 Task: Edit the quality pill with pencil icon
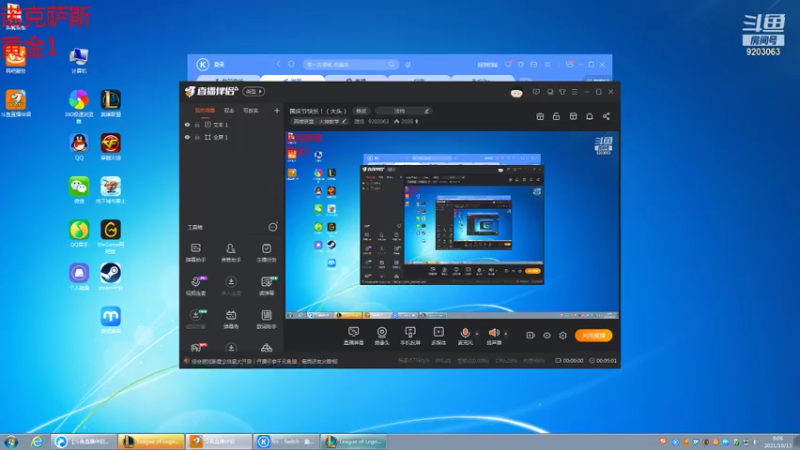tap(404, 111)
